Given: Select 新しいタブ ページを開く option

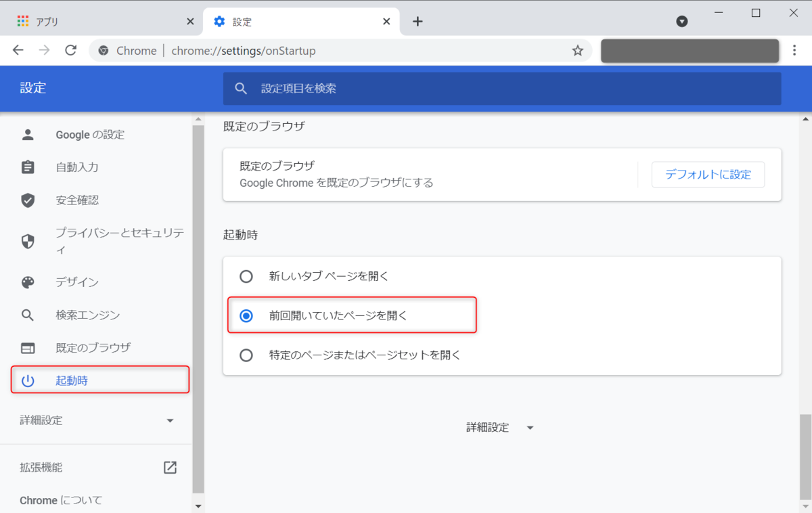Looking at the screenshot, I should 246,276.
